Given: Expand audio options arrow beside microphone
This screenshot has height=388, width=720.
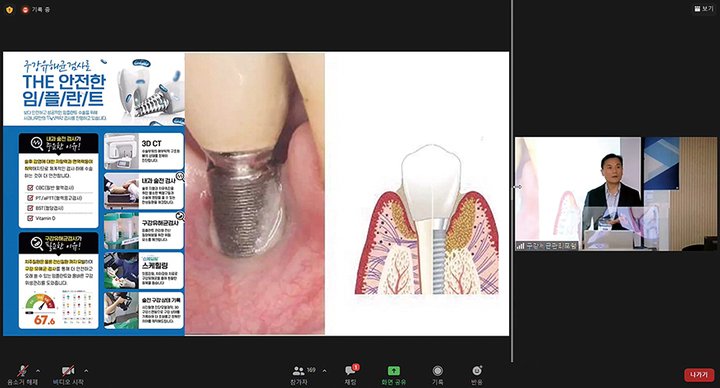Looking at the screenshot, I should [x=38, y=371].
